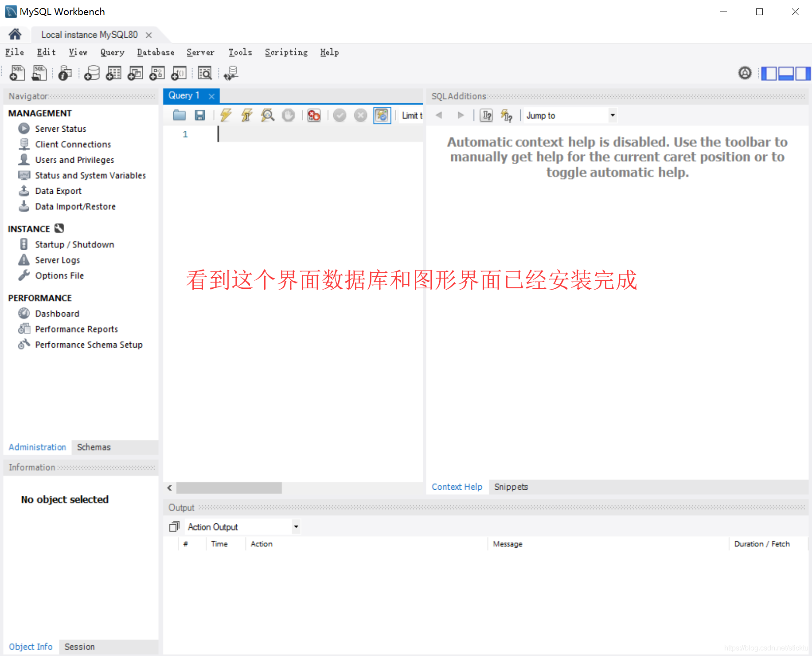
Task: Open the Action Output dropdown
Action: click(x=242, y=526)
